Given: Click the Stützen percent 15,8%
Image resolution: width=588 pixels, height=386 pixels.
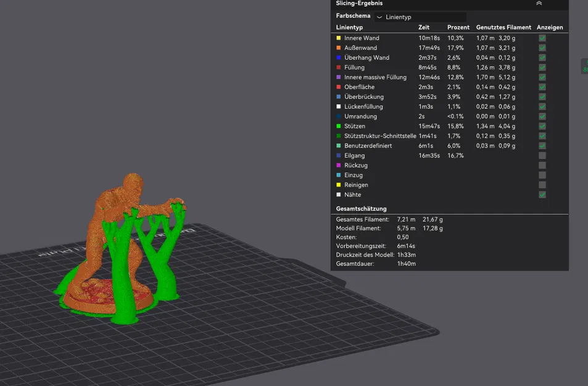Looking at the screenshot, I should click(x=455, y=126).
